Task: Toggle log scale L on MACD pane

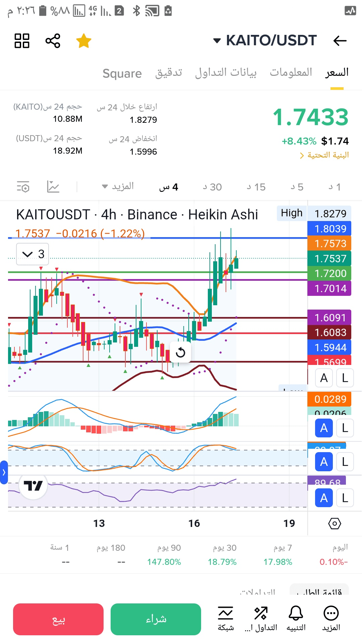Action: 345,428
